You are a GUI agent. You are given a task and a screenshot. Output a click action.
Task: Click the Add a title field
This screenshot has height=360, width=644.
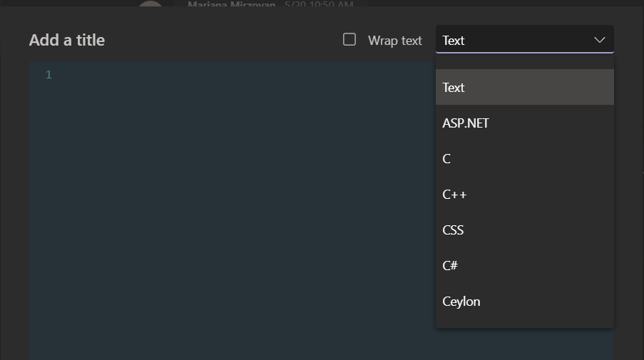click(x=67, y=40)
